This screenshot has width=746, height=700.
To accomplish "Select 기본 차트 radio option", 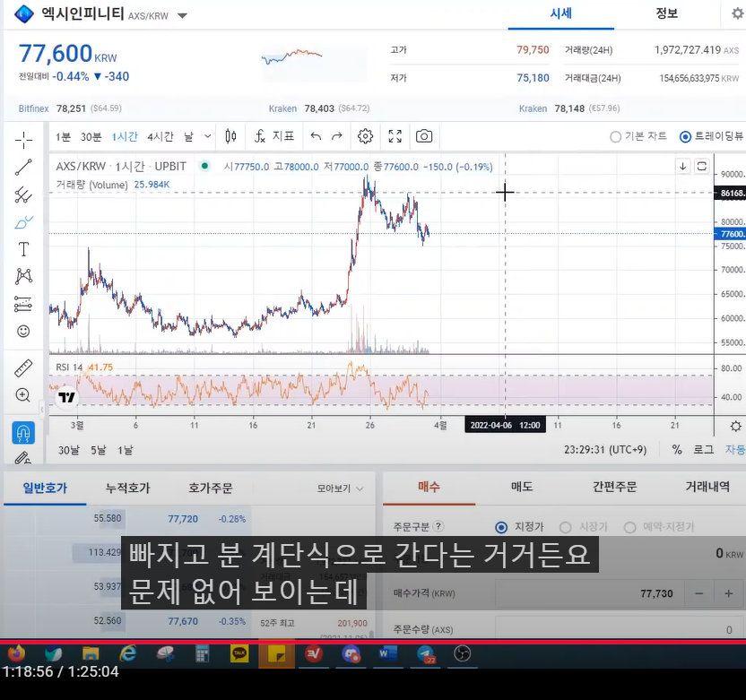I will coord(615,137).
